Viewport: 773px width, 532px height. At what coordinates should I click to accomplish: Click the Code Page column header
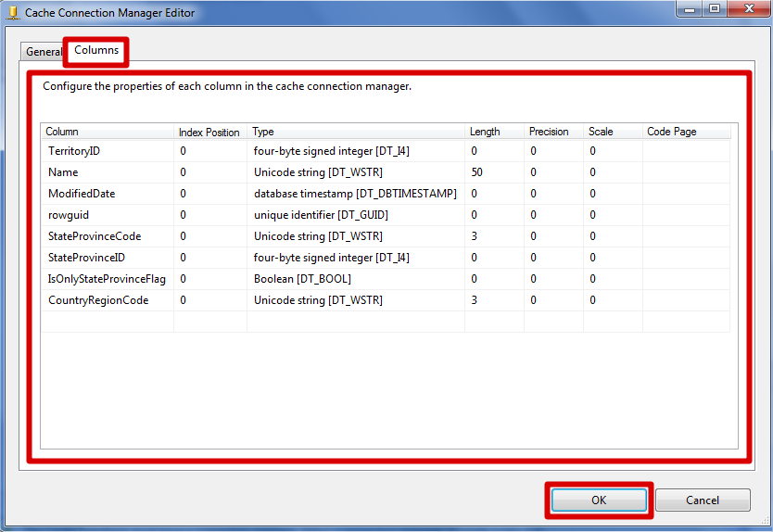pyautogui.click(x=672, y=132)
